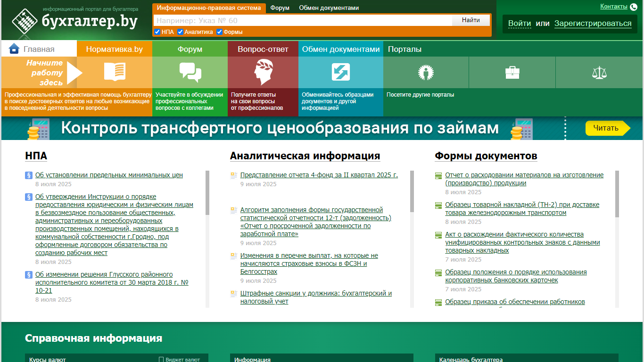Click document icon beside Изменения в перечне выплат

233,256
